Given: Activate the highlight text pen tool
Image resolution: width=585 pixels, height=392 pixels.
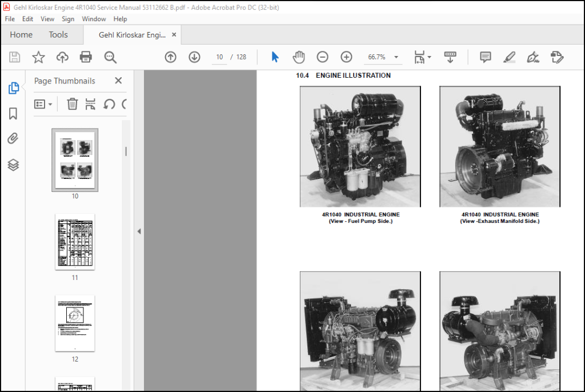Looking at the screenshot, I should pos(509,57).
